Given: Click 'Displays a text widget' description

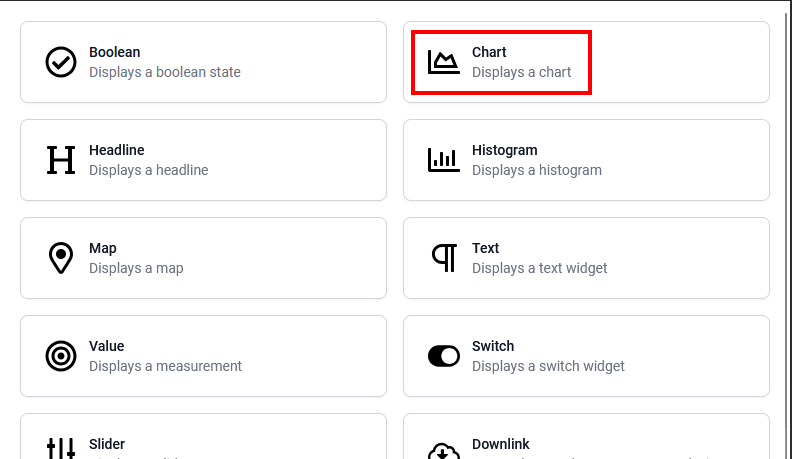Looking at the screenshot, I should click(x=539, y=268).
